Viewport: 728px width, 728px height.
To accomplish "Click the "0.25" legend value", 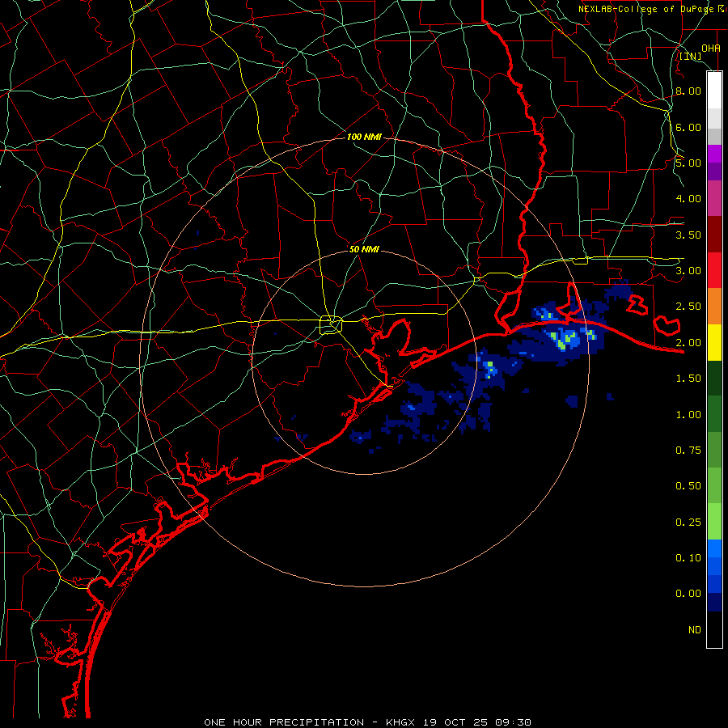I will 688,523.
